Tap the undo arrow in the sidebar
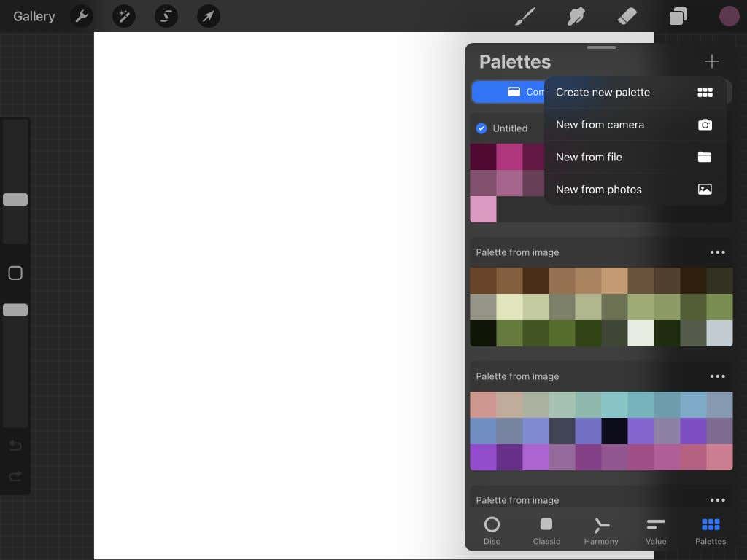Viewport: 747px width, 560px height. [15, 446]
